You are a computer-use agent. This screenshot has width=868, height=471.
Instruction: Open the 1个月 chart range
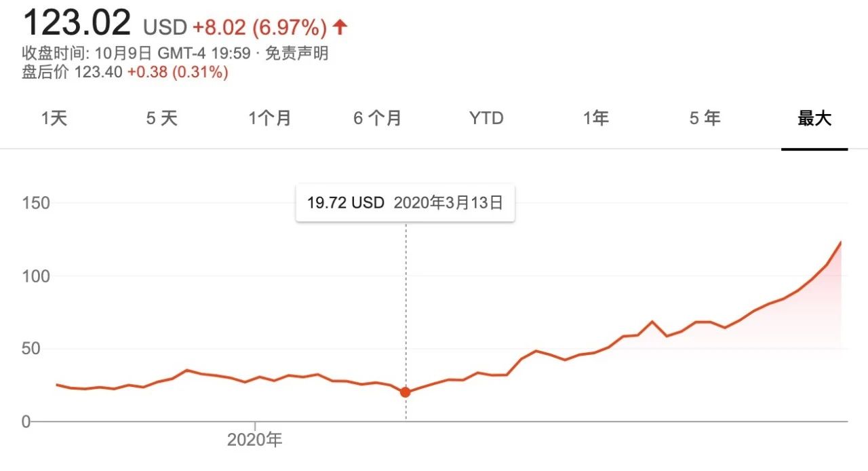(x=269, y=119)
